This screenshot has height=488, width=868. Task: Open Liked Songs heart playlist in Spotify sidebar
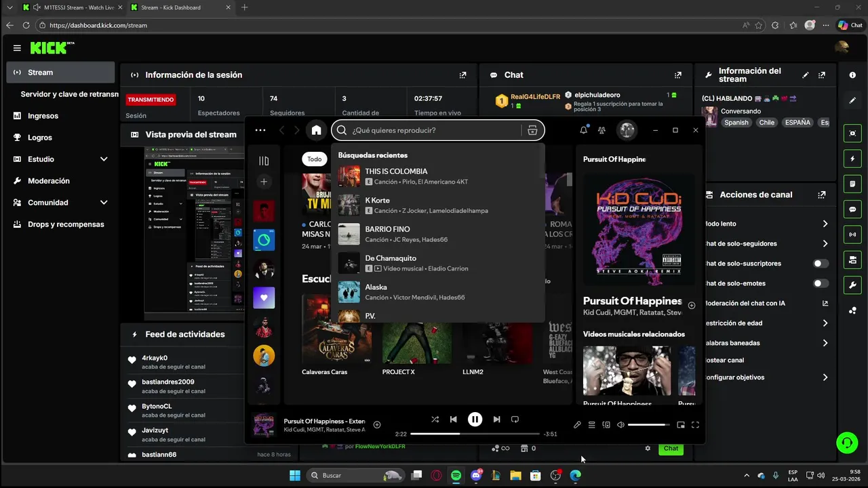pyautogui.click(x=264, y=298)
